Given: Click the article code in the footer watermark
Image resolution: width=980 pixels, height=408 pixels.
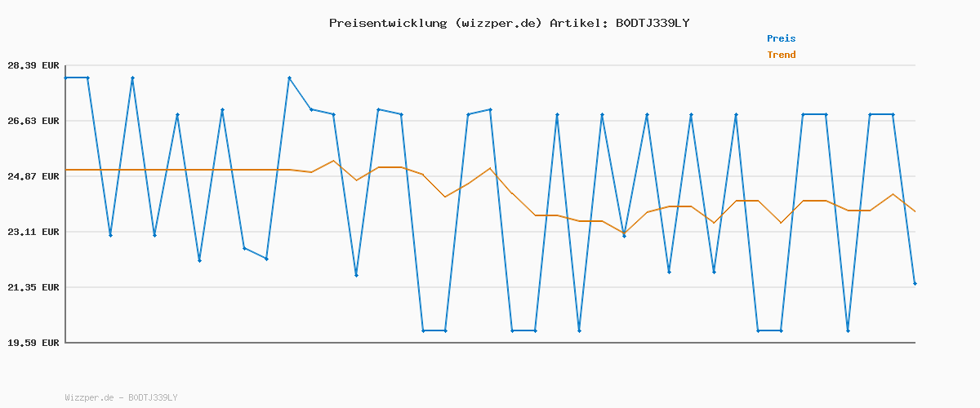Looking at the screenshot, I should pyautogui.click(x=153, y=397).
